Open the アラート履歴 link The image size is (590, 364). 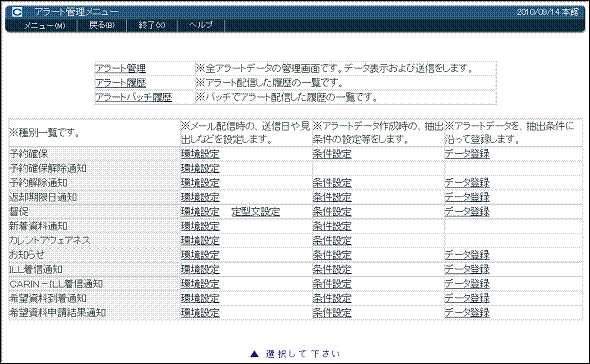[x=120, y=83]
